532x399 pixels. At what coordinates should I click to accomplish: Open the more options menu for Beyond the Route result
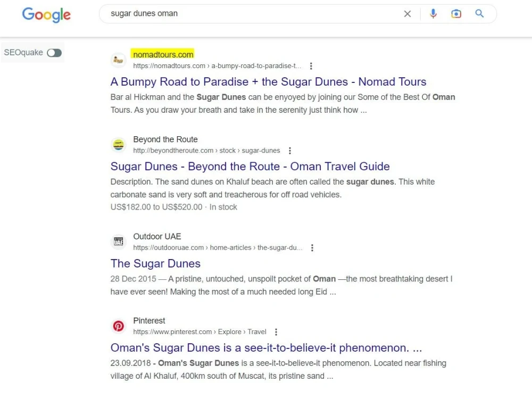click(x=289, y=151)
